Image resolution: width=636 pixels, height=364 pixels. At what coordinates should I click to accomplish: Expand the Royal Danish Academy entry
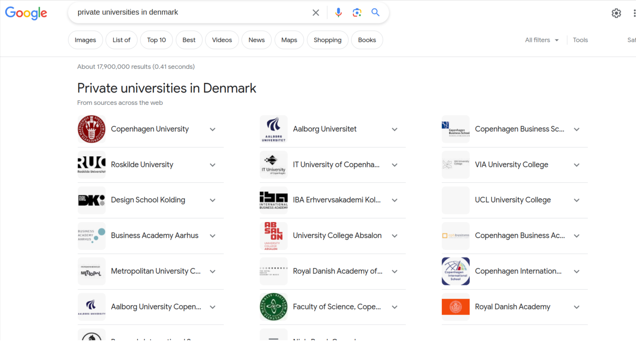coord(577,307)
